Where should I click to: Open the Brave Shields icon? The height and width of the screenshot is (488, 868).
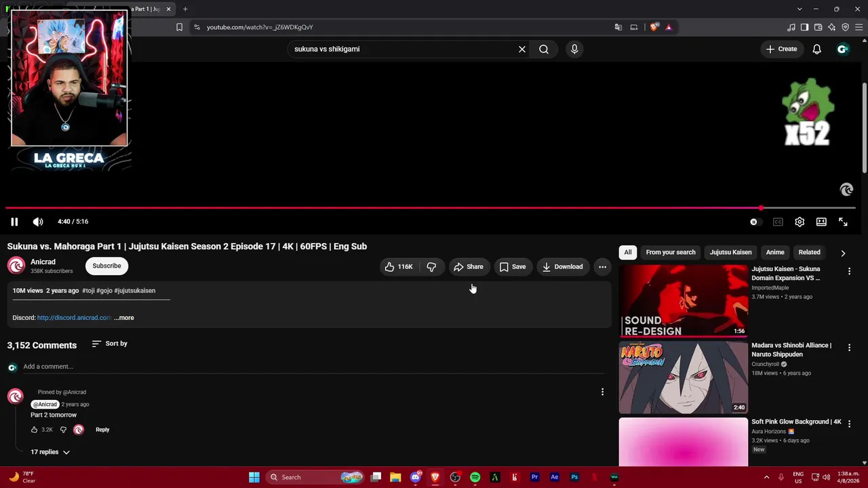pyautogui.click(x=654, y=27)
